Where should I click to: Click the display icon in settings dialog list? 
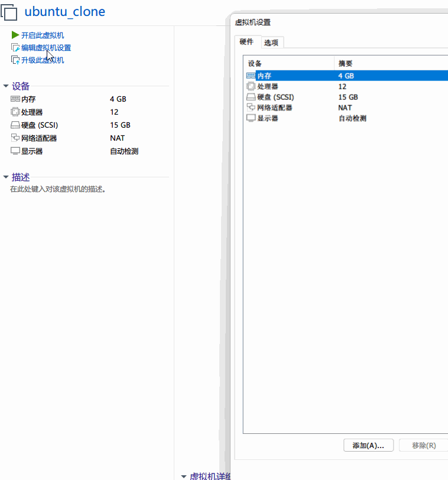point(251,118)
